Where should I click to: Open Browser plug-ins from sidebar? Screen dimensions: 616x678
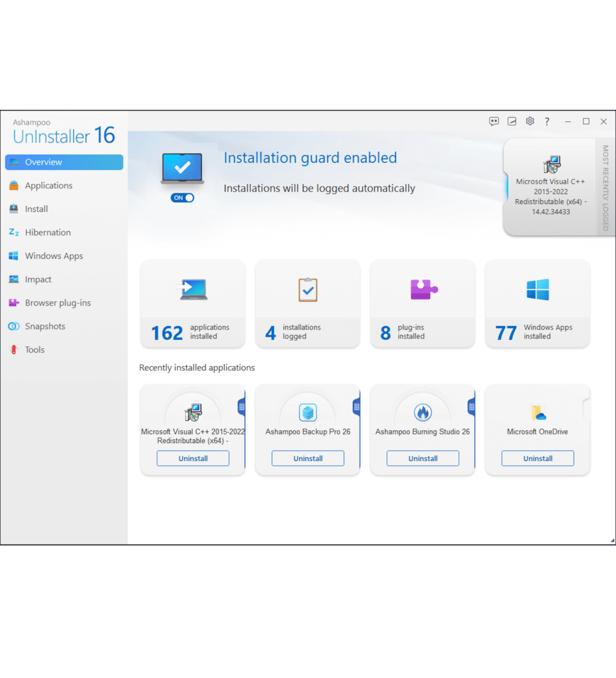57,303
